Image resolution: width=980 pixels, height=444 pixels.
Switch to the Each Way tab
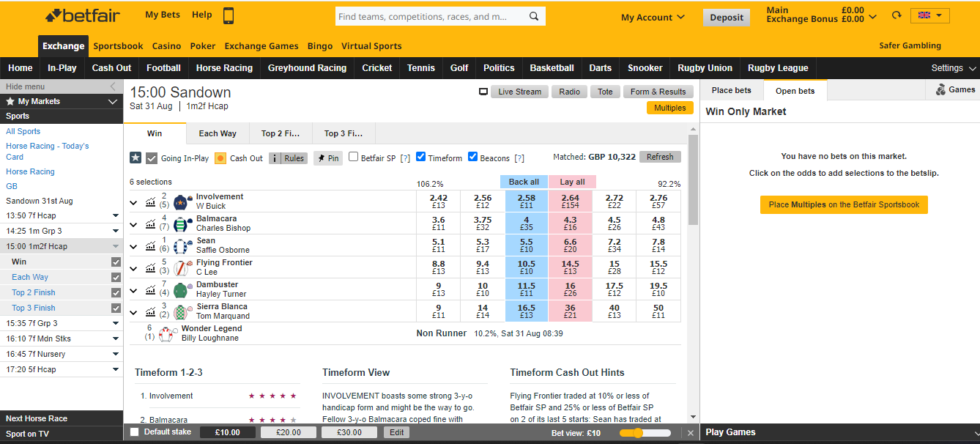[x=218, y=133]
